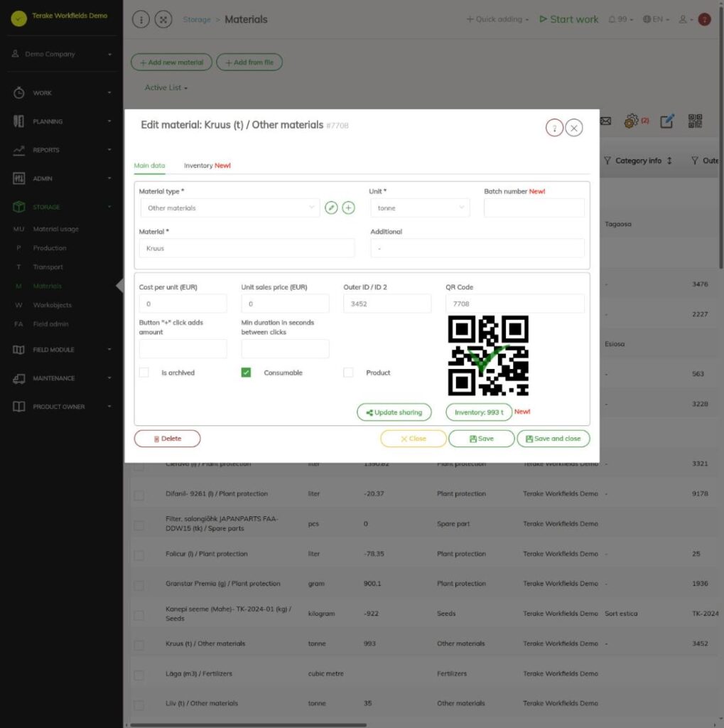Click the Planning icon in sidebar
The image size is (724, 728).
[18, 121]
